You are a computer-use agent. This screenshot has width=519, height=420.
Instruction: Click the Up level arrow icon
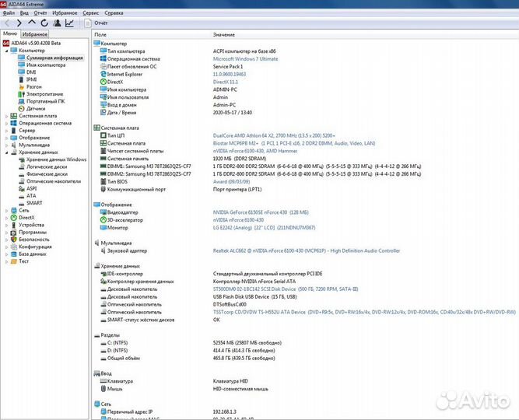tap(30, 23)
